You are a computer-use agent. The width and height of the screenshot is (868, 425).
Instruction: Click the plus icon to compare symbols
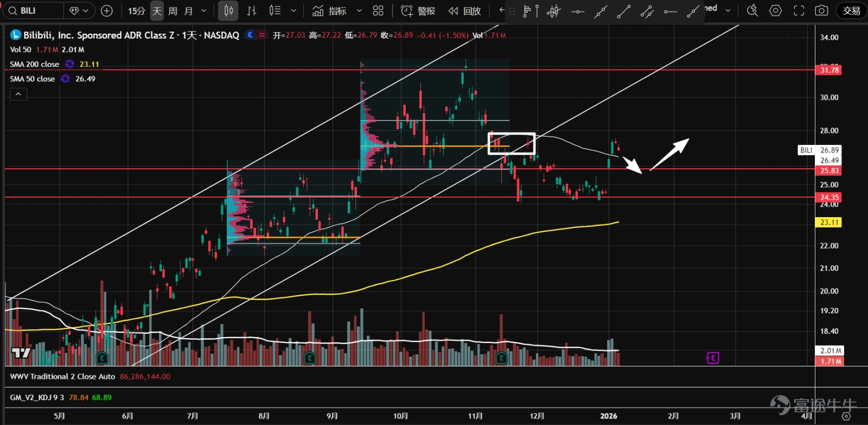(107, 10)
